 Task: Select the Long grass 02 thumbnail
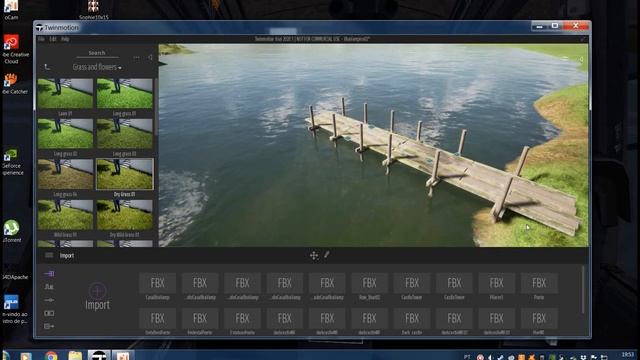click(65, 134)
